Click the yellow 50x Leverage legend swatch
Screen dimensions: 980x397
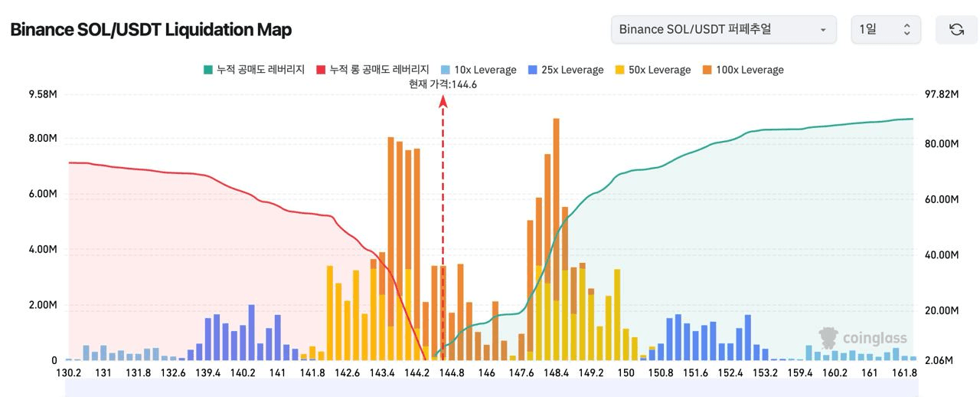619,70
